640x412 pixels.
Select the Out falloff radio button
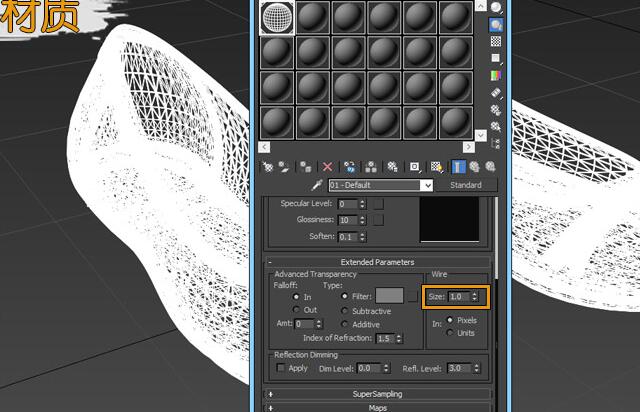(x=295, y=310)
